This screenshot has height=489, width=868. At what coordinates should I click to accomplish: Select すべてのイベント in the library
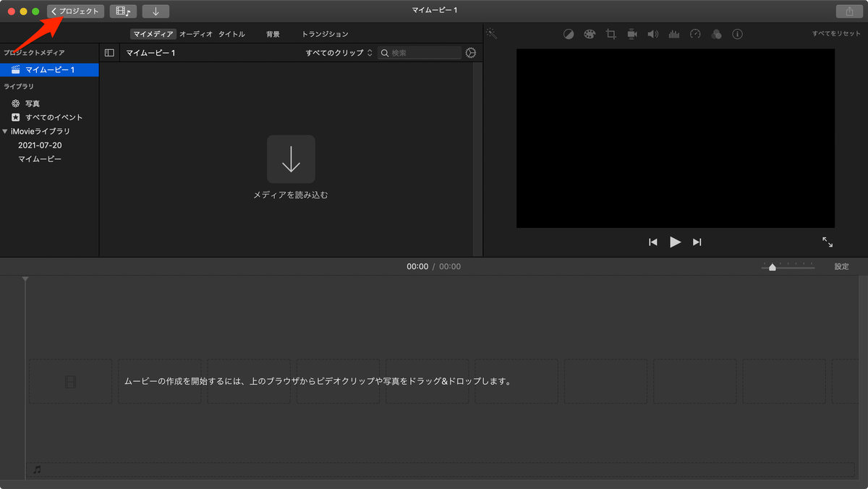tap(54, 117)
